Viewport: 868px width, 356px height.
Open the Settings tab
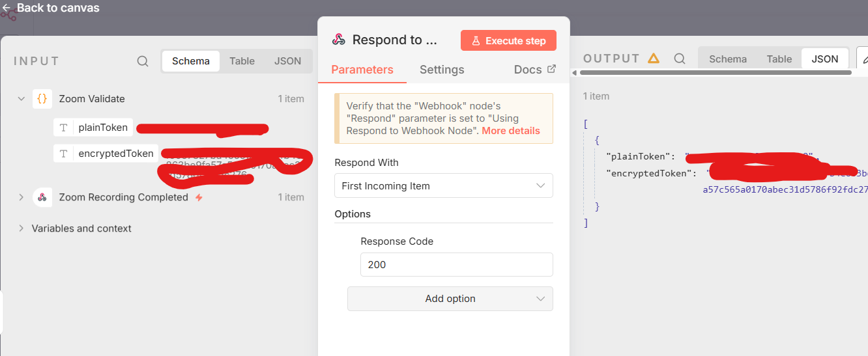[x=442, y=70]
